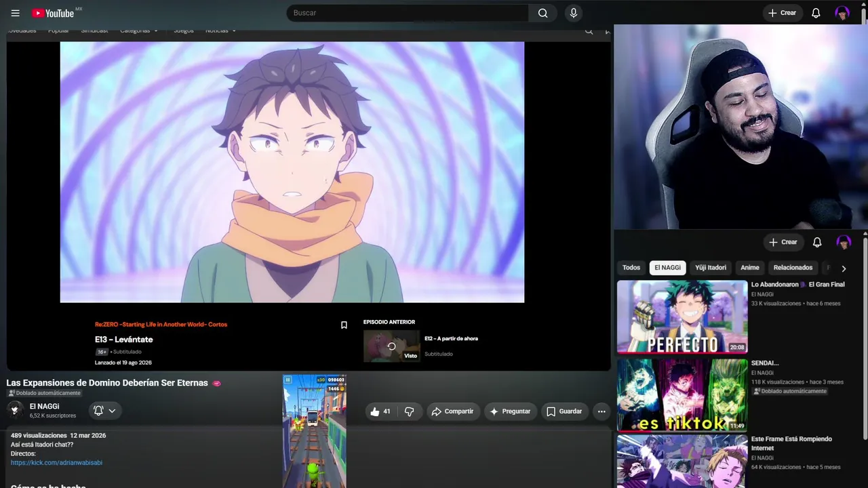
Task: Click the Compartir share button
Action: coord(452,411)
